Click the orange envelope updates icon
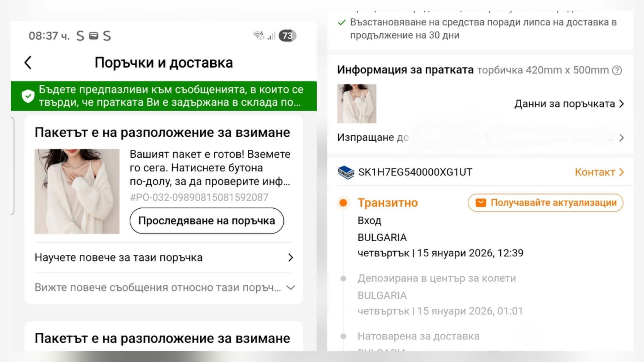The image size is (644, 362). (x=480, y=203)
